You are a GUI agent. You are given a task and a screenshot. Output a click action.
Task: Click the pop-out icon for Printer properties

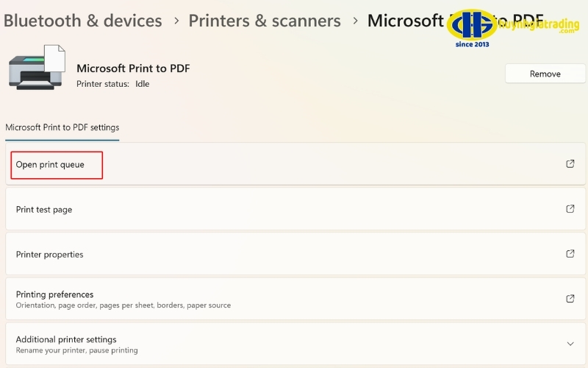coord(570,254)
